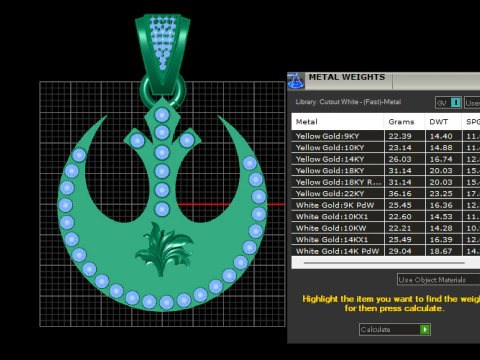Click the Library: Cutout White label
This screenshot has width=480, height=360.
pyautogui.click(x=348, y=102)
